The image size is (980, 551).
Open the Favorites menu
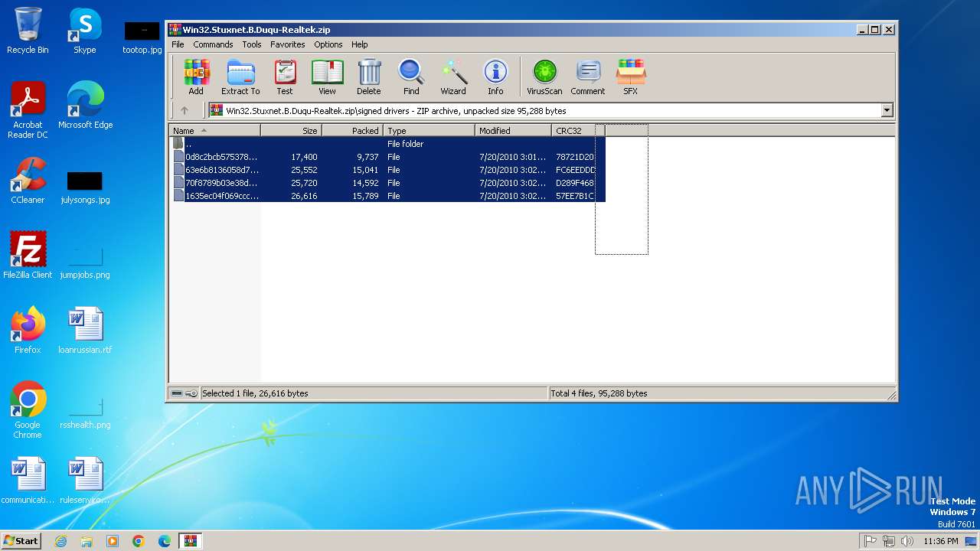coord(287,44)
